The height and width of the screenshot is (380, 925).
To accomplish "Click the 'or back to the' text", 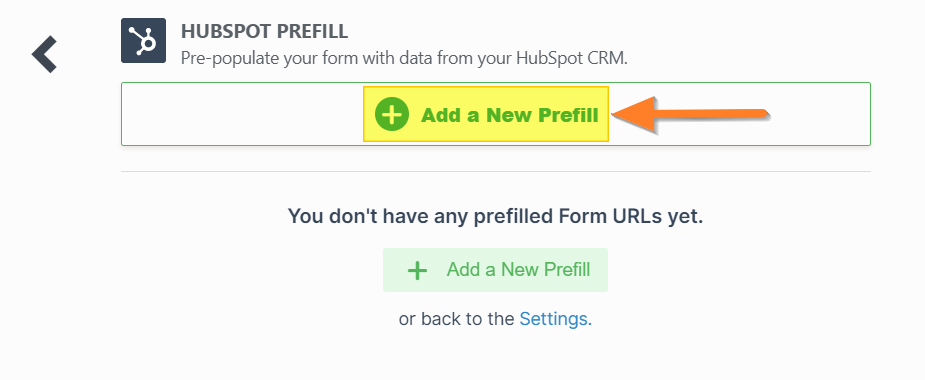I will (x=457, y=319).
